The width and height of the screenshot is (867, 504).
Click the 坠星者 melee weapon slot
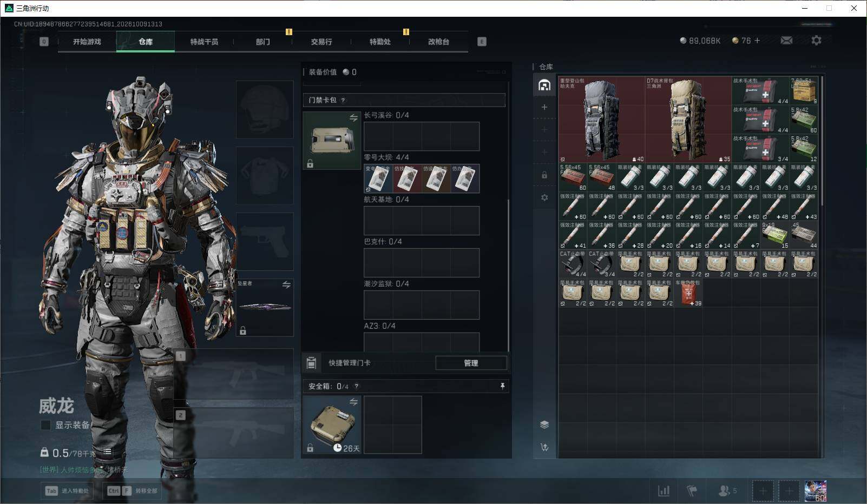pos(265,307)
